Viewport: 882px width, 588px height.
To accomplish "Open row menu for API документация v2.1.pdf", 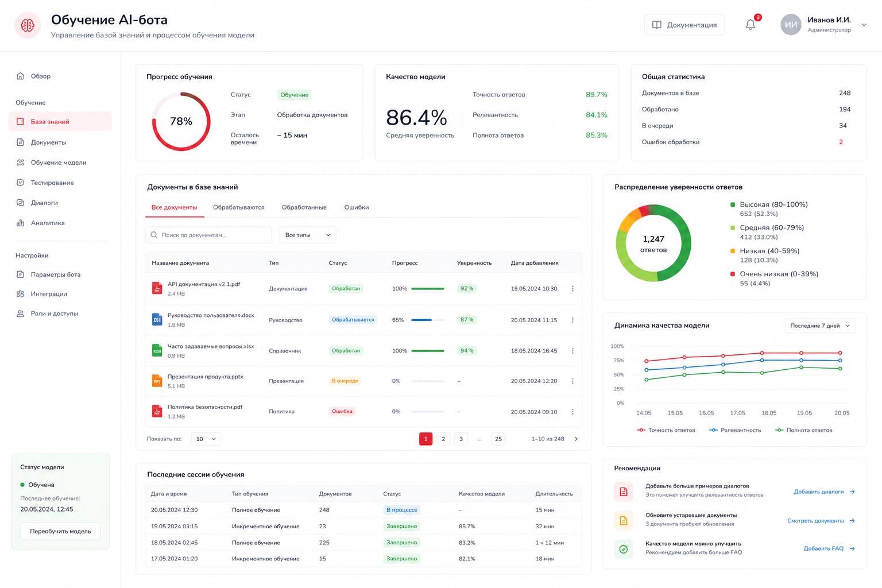I will 572,289.
